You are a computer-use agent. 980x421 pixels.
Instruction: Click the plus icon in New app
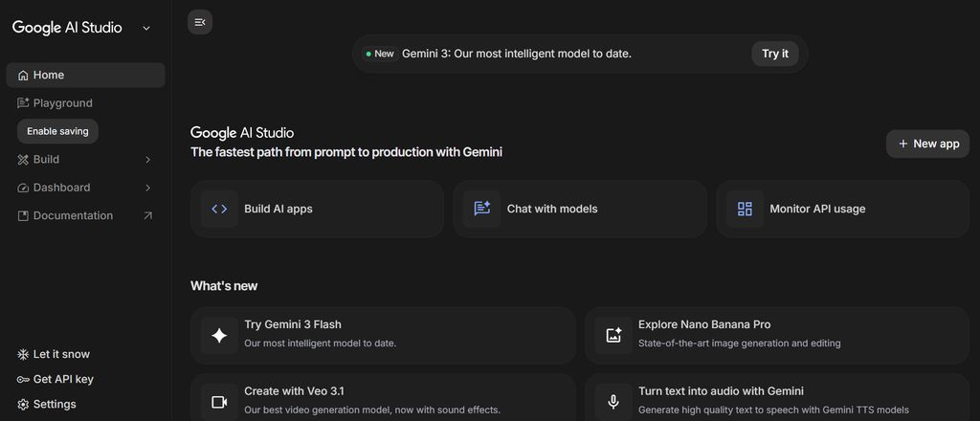(902, 144)
